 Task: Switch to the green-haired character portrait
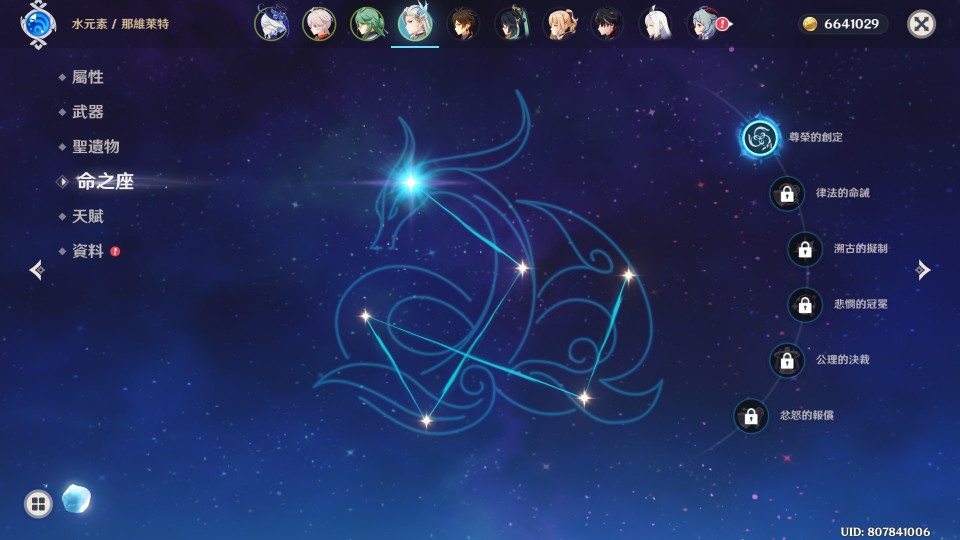click(367, 23)
